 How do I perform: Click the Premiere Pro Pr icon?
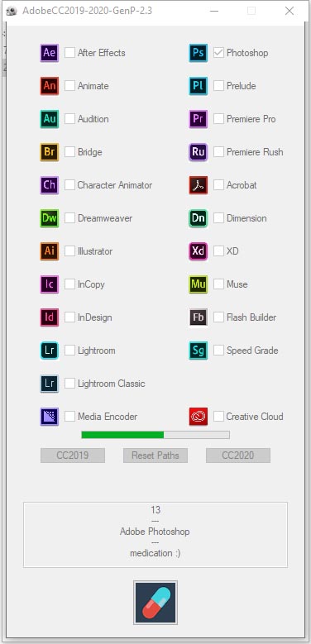pyautogui.click(x=199, y=119)
